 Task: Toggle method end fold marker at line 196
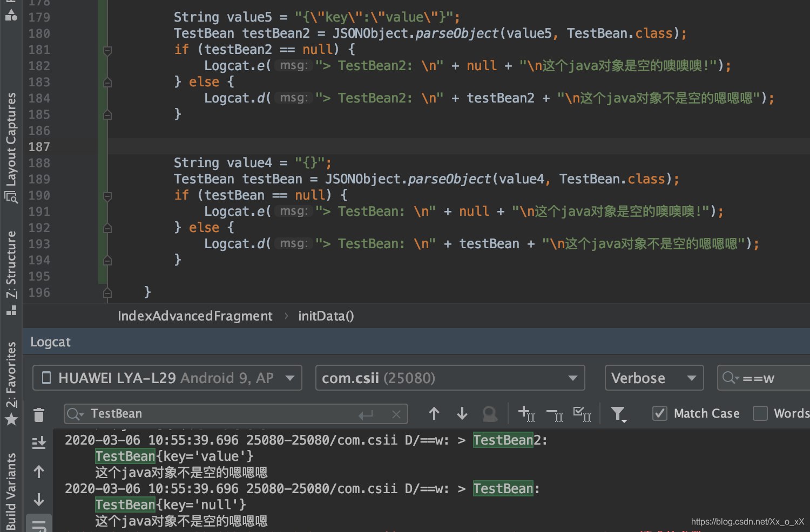[x=107, y=293]
